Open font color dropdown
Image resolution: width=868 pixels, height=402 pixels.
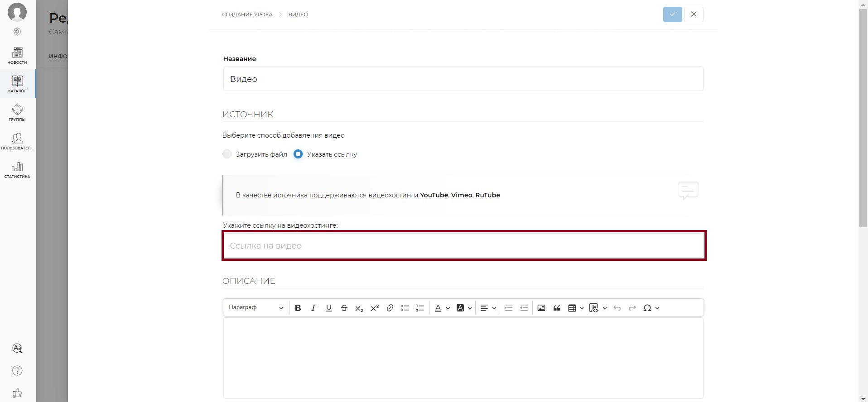point(442,308)
